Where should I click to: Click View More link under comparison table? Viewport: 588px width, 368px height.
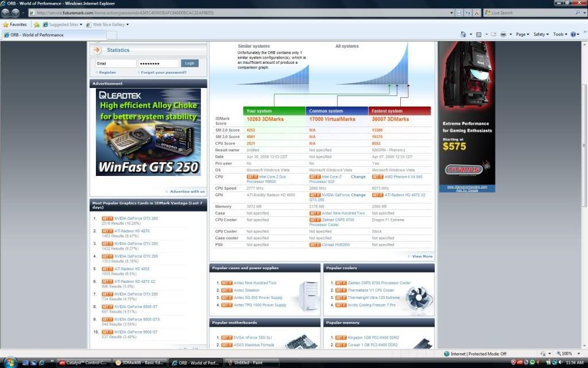click(422, 256)
